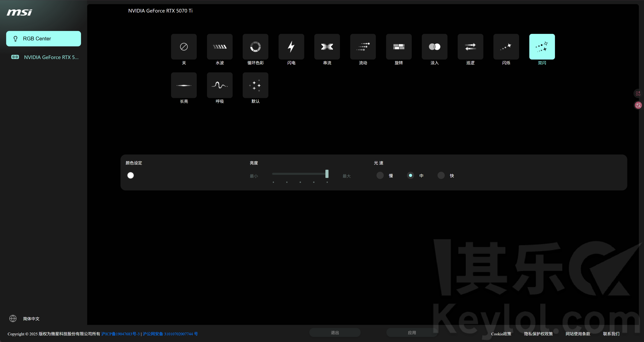Open the 简体中文 language selector

(x=31, y=319)
